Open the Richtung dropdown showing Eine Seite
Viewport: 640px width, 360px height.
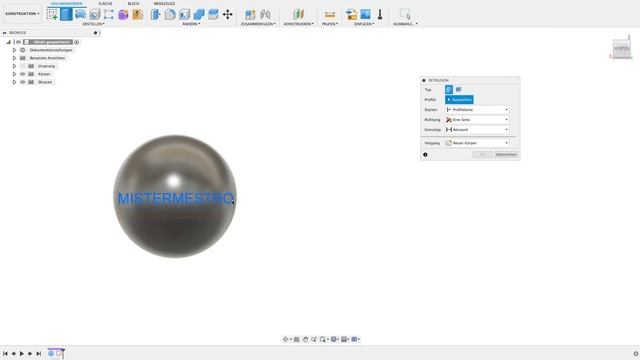(x=477, y=120)
